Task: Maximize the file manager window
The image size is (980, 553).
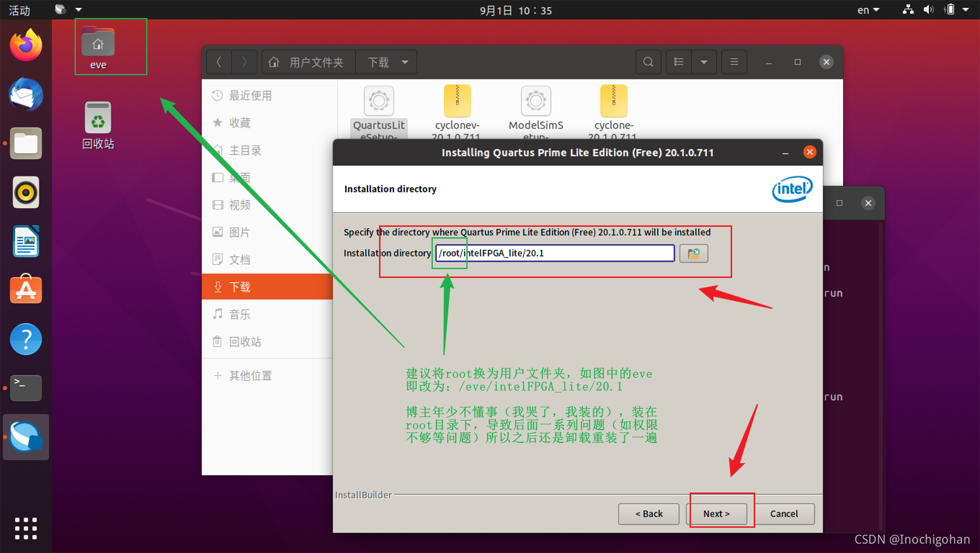Action: point(798,62)
